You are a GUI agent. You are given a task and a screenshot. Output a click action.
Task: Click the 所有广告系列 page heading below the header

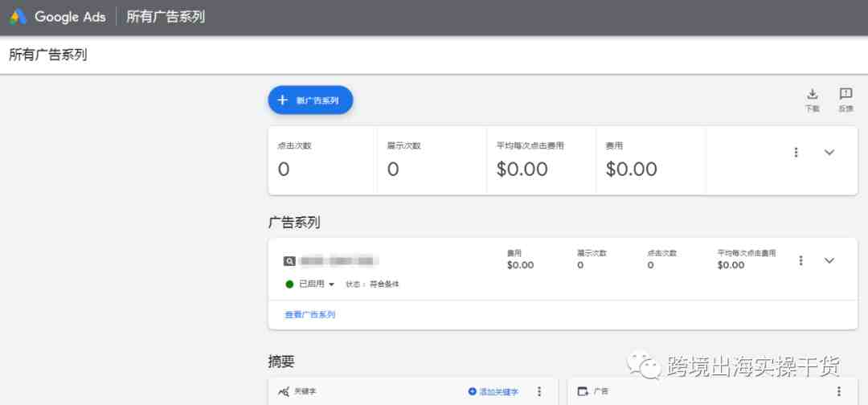[48, 55]
